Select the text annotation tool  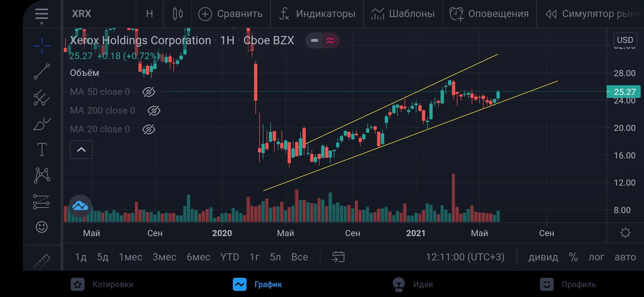[42, 149]
